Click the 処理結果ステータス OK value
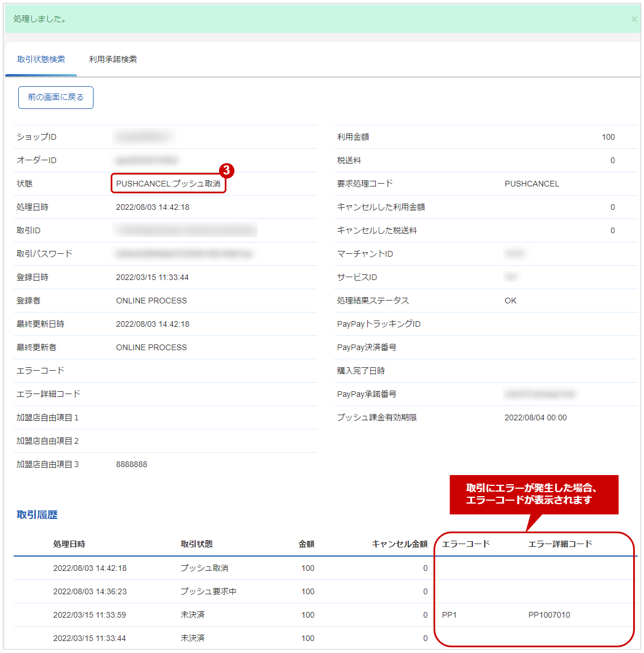This screenshot has width=644, height=653. tap(511, 301)
